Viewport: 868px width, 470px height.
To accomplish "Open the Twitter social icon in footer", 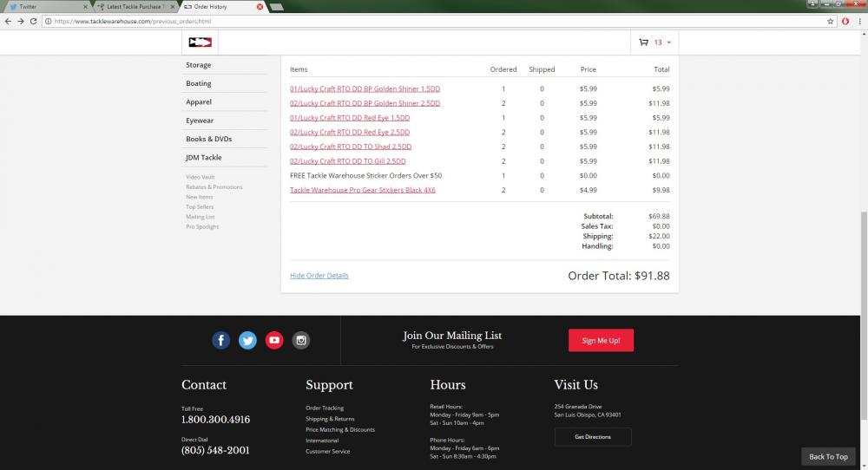I will click(x=247, y=340).
